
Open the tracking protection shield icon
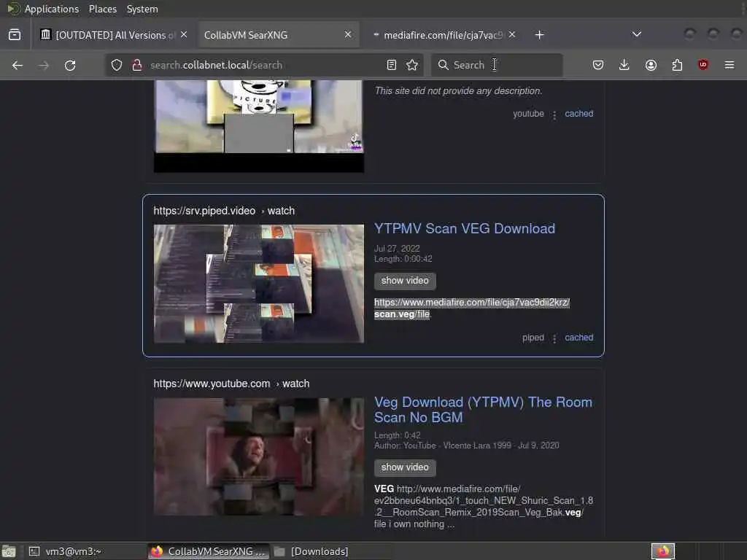point(117,65)
